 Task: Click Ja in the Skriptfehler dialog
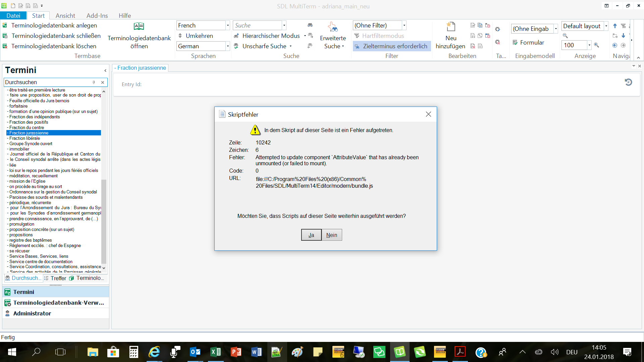(x=311, y=235)
